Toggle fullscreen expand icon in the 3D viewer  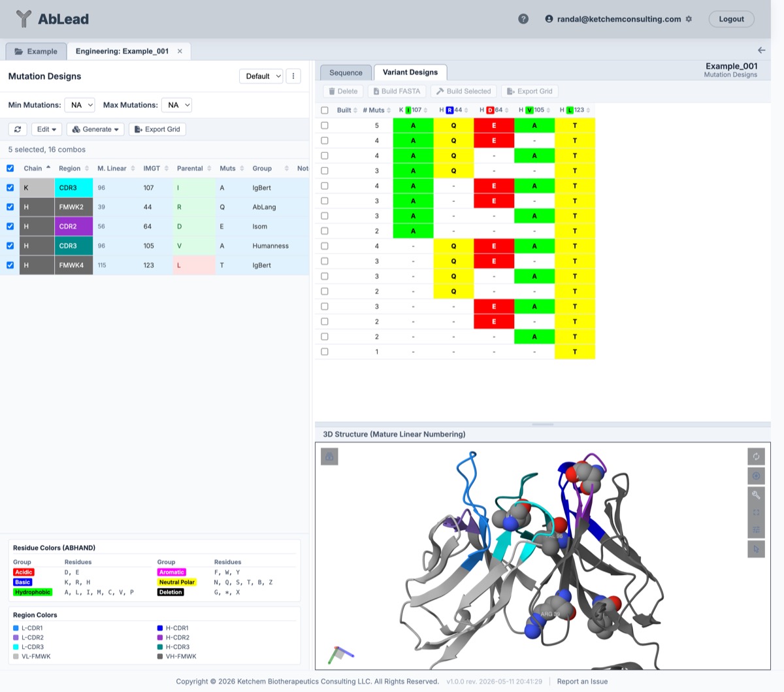click(x=756, y=512)
